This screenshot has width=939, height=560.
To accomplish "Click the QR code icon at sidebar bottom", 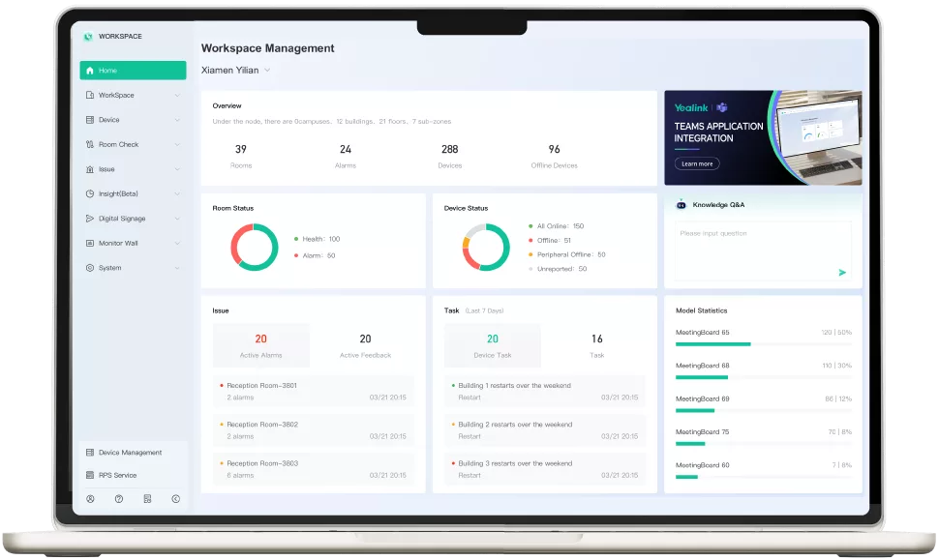I will click(x=147, y=499).
